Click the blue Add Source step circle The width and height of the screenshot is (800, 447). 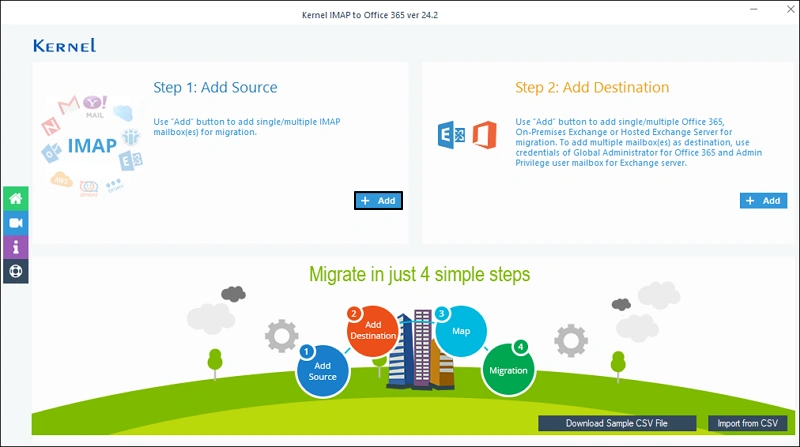coord(322,371)
